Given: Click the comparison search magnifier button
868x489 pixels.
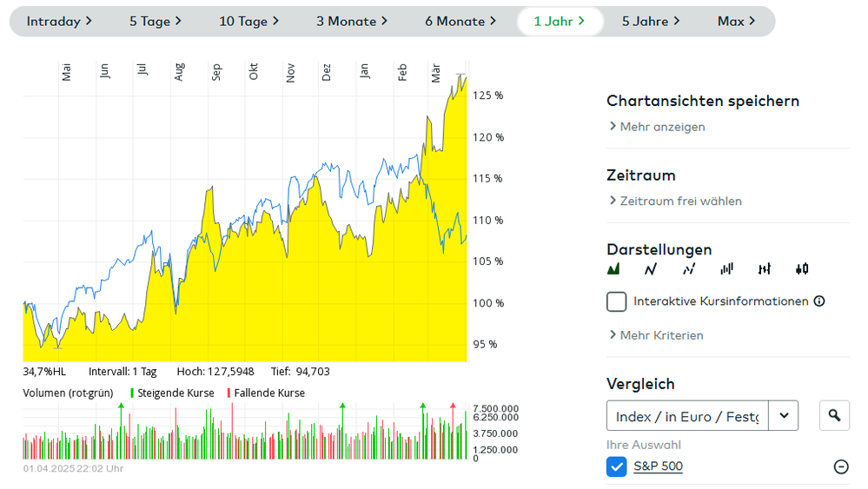Looking at the screenshot, I should [834, 416].
